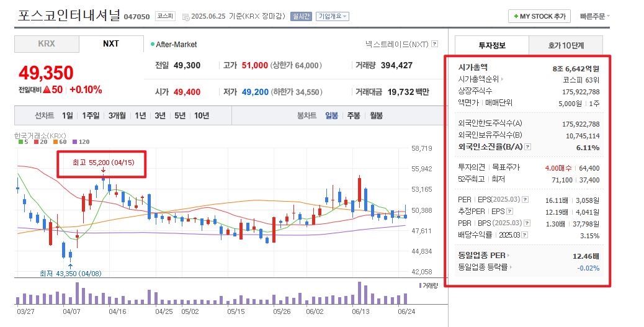The image size is (644, 327).
Task: Click the 6.11% foreign ownership ratio
Action: pos(588,148)
